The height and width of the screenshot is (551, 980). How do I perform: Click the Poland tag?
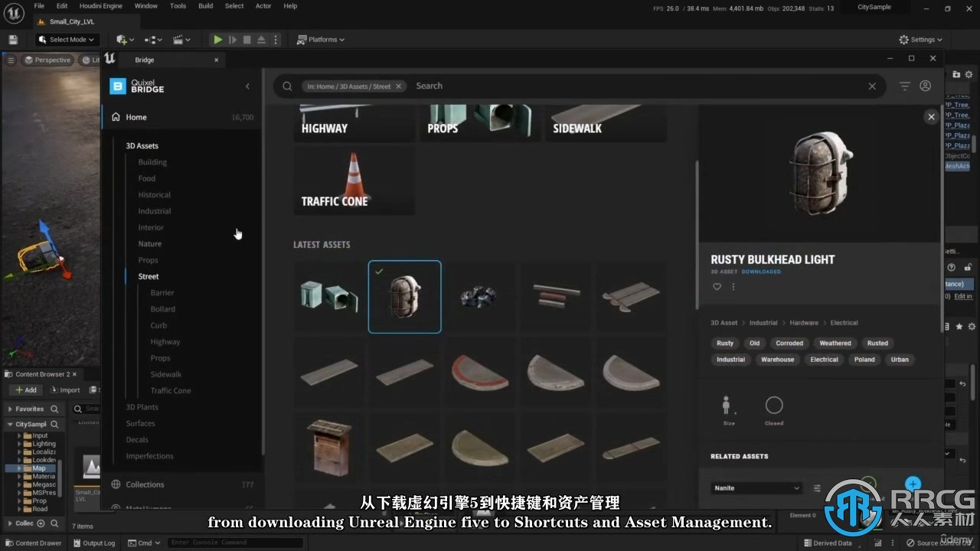coord(864,360)
